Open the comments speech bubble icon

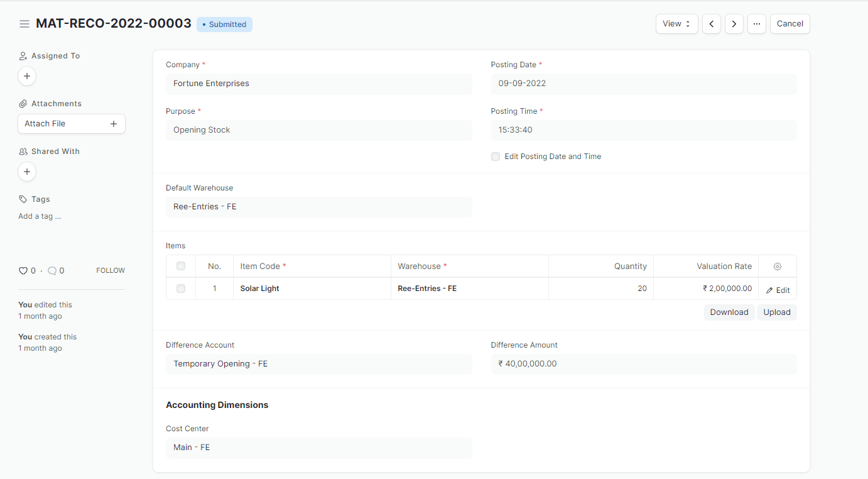pos(52,271)
